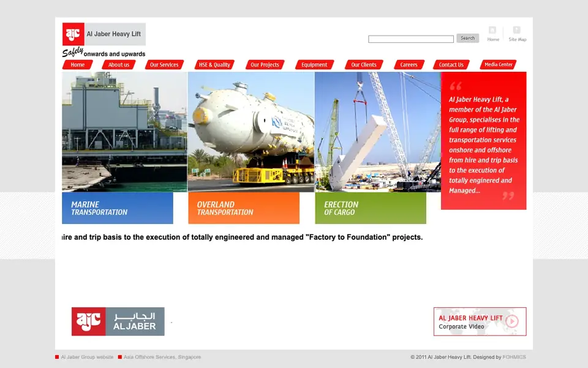
Task: Open the Our Clients menu
Action: [x=364, y=64]
